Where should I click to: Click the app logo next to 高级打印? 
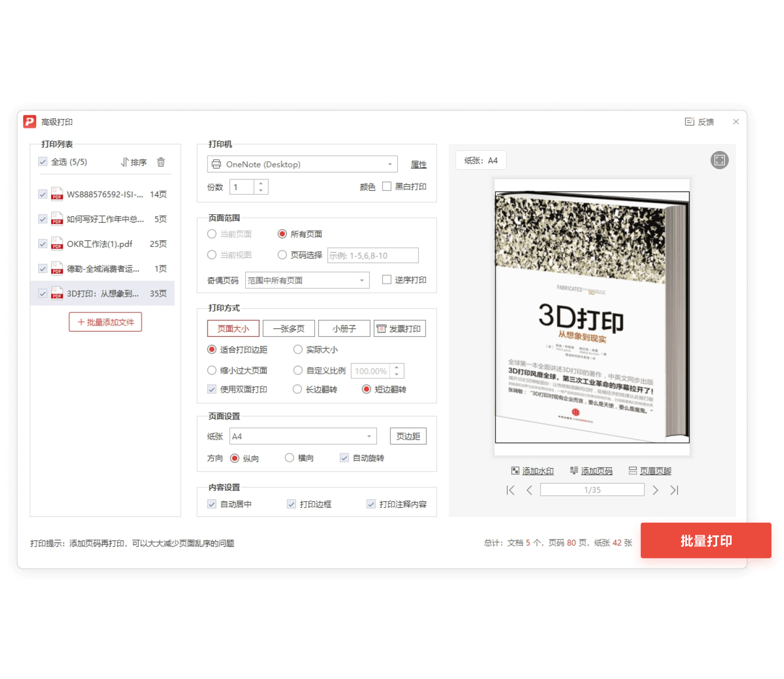(x=30, y=122)
